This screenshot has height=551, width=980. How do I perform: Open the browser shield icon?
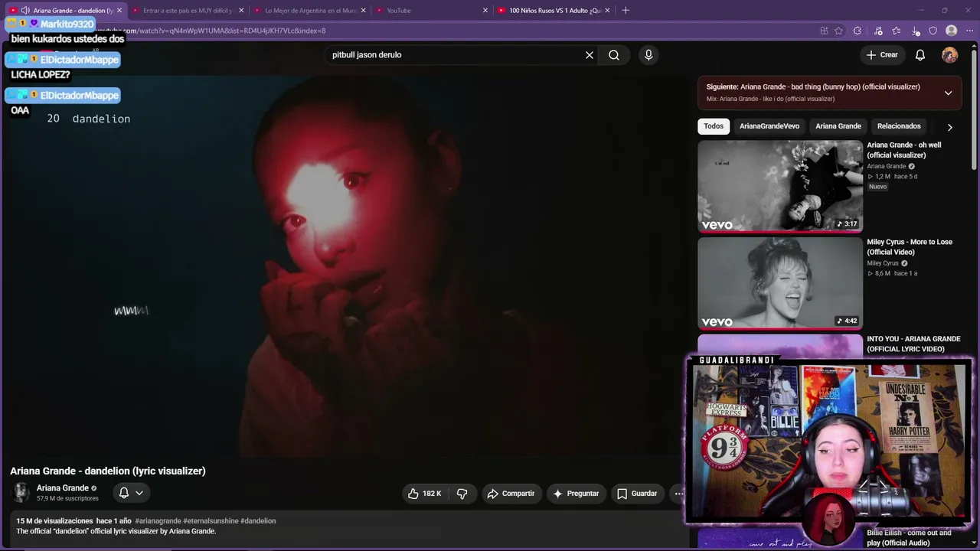tap(933, 31)
